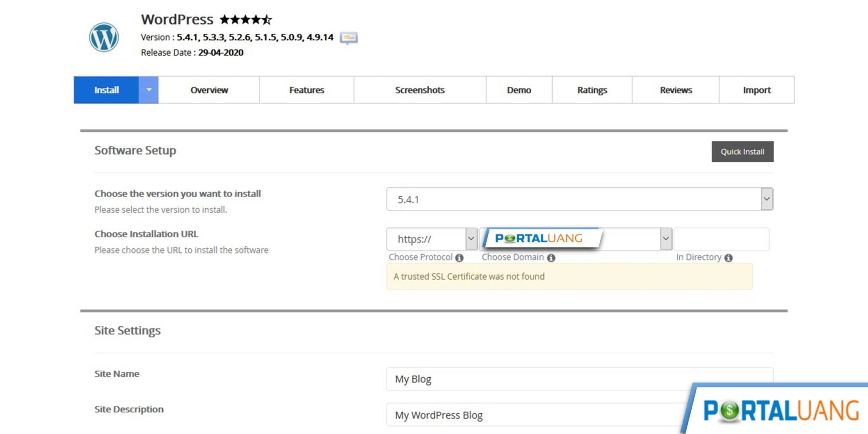This screenshot has width=868, height=434.
Task: Go to the Demo tab
Action: pos(519,90)
